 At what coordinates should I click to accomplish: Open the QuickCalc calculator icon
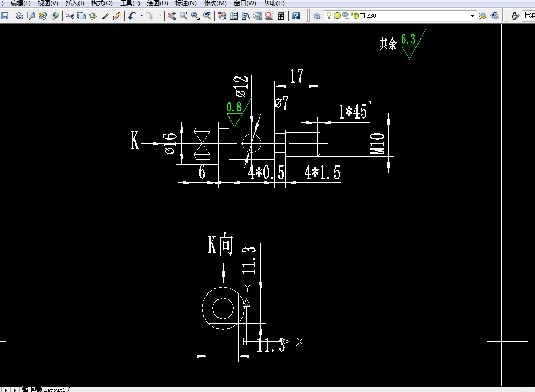281,16
